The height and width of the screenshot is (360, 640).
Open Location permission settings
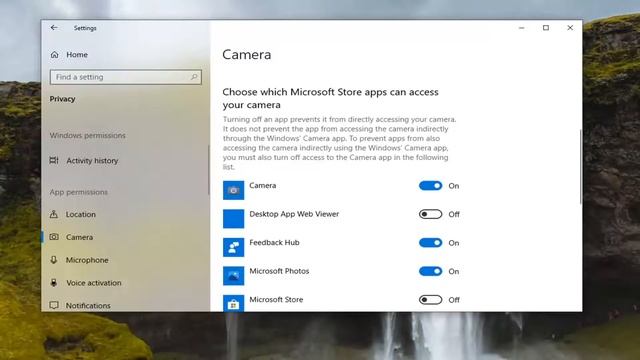81,214
